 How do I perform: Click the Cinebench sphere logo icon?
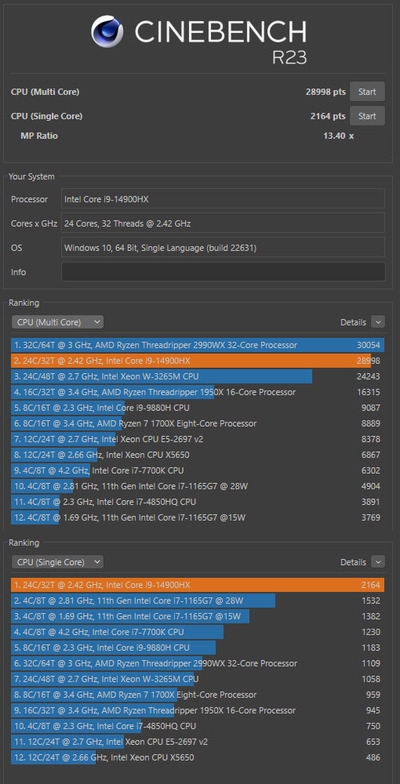[107, 31]
